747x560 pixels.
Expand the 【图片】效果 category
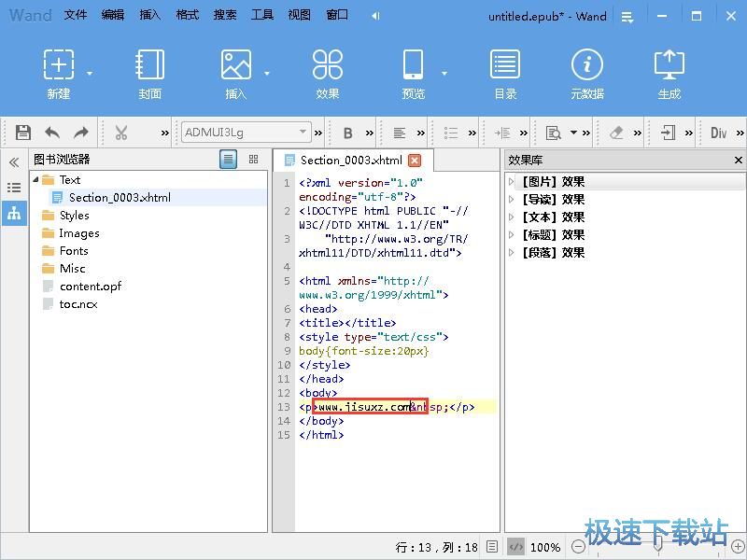pyautogui.click(x=512, y=182)
